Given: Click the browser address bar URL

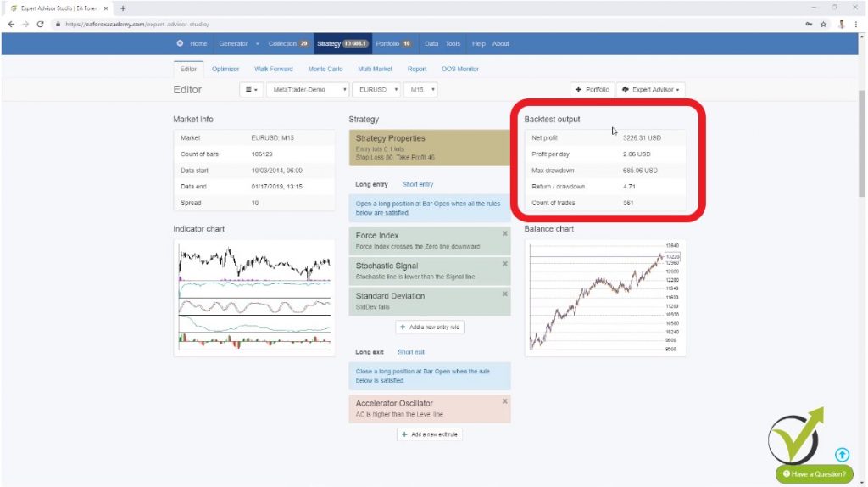Looking at the screenshot, I should click(137, 25).
